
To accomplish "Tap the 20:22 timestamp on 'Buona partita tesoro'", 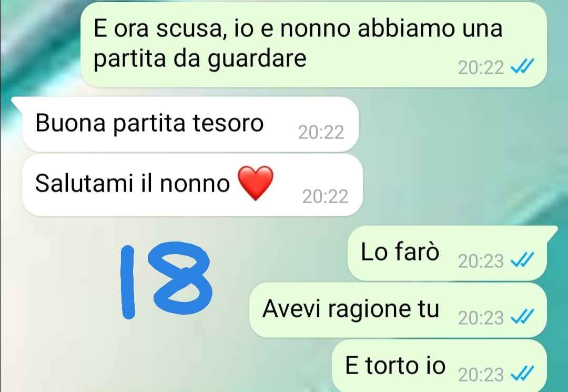I will (x=321, y=132).
